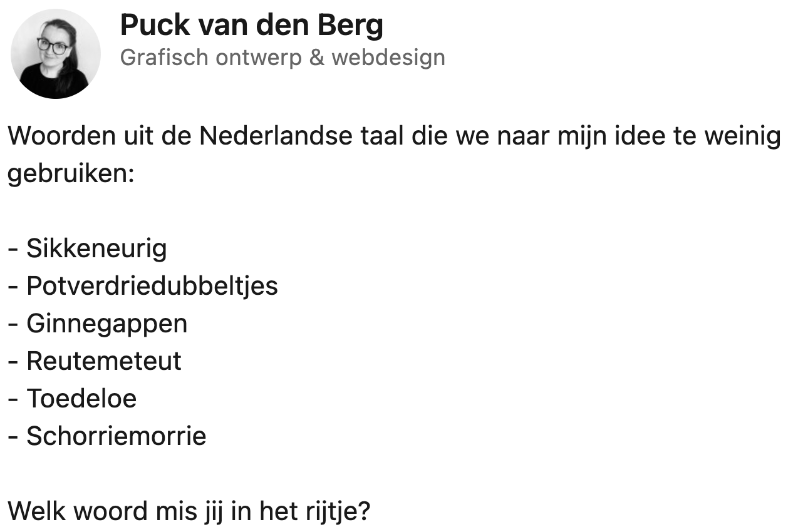This screenshot has height=532, width=793.
Task: Select the list word 'Toedeloe'
Action: click(x=81, y=399)
